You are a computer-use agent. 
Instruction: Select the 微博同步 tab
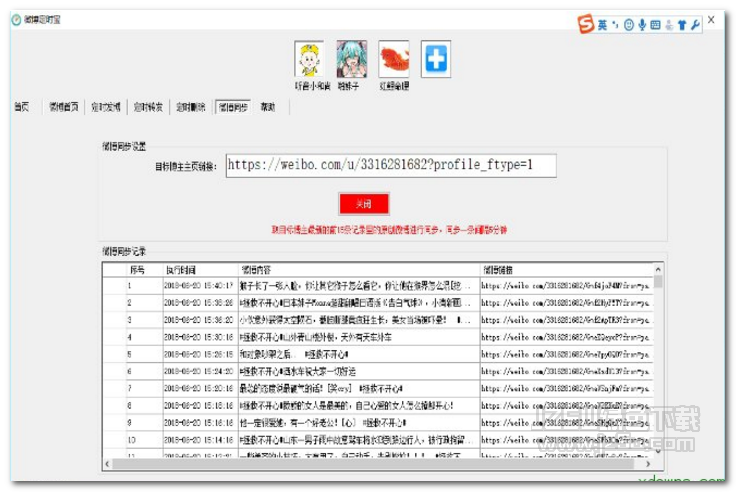233,107
